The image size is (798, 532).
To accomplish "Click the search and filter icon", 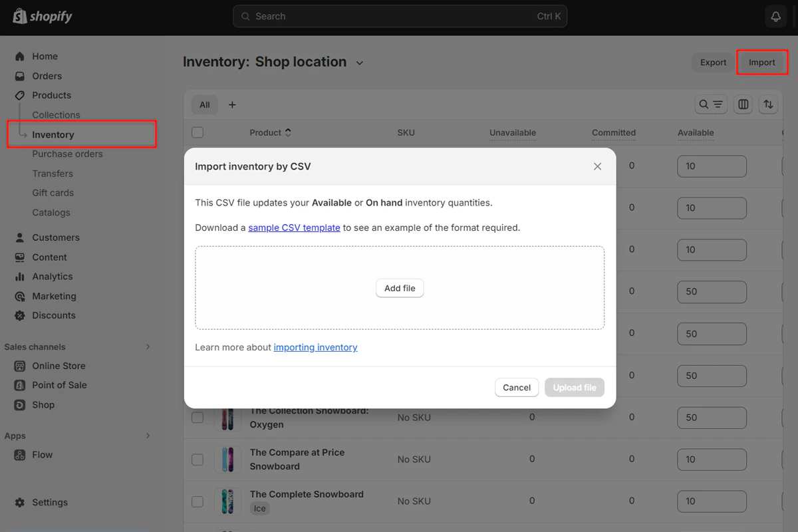I will point(711,104).
